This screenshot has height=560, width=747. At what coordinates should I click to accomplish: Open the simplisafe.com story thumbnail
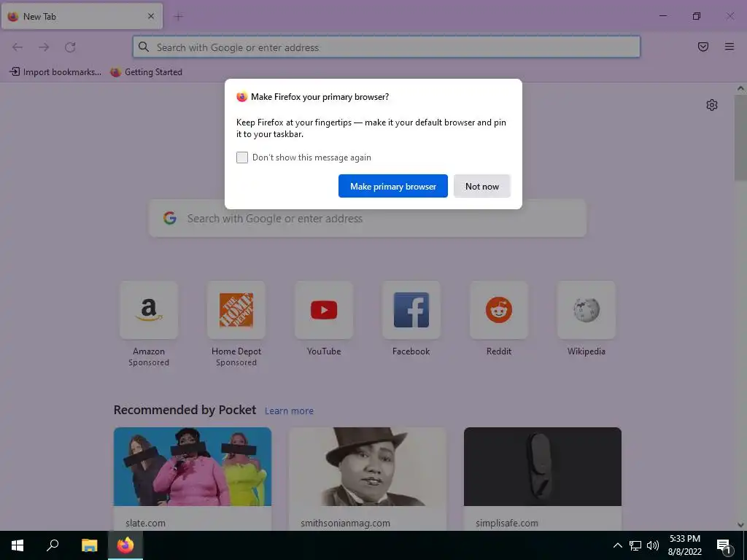(543, 467)
